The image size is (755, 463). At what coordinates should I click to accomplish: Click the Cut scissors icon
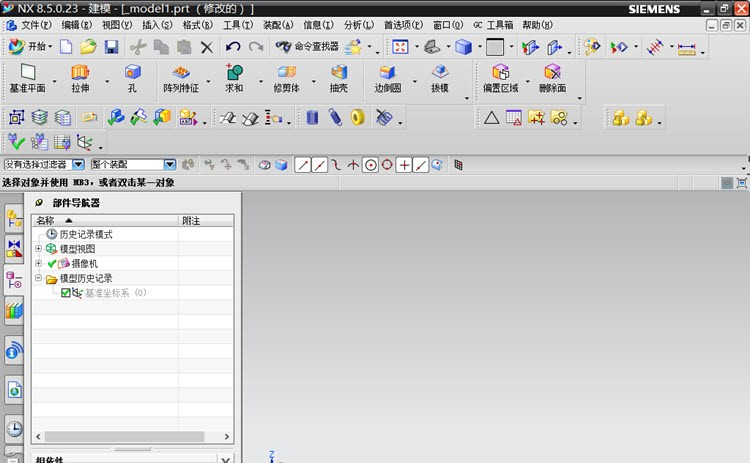[x=138, y=47]
